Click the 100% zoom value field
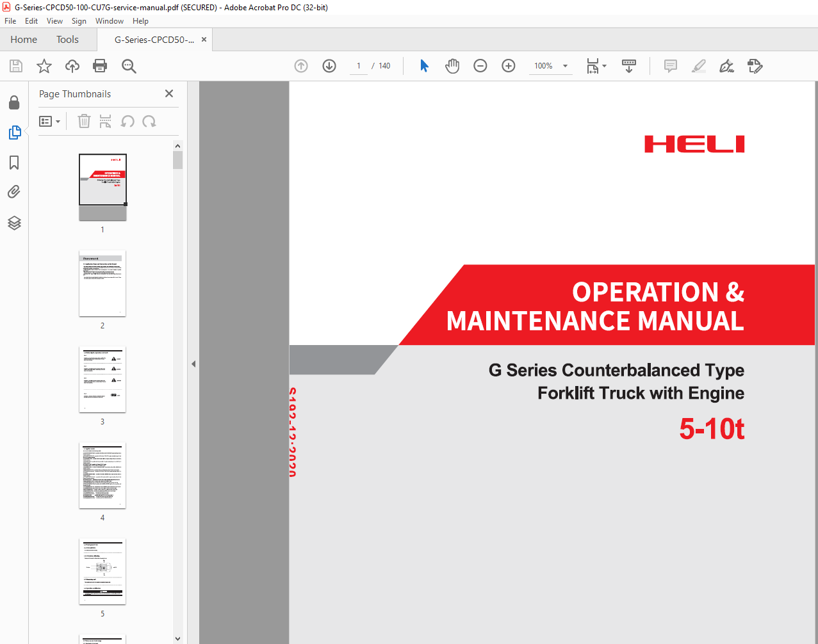This screenshot has height=644, width=818. tap(543, 66)
